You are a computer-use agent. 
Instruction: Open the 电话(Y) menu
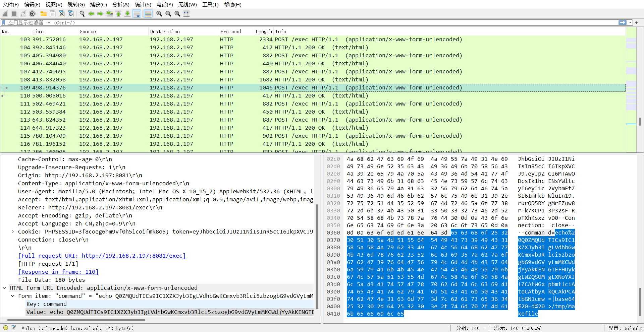(165, 4)
